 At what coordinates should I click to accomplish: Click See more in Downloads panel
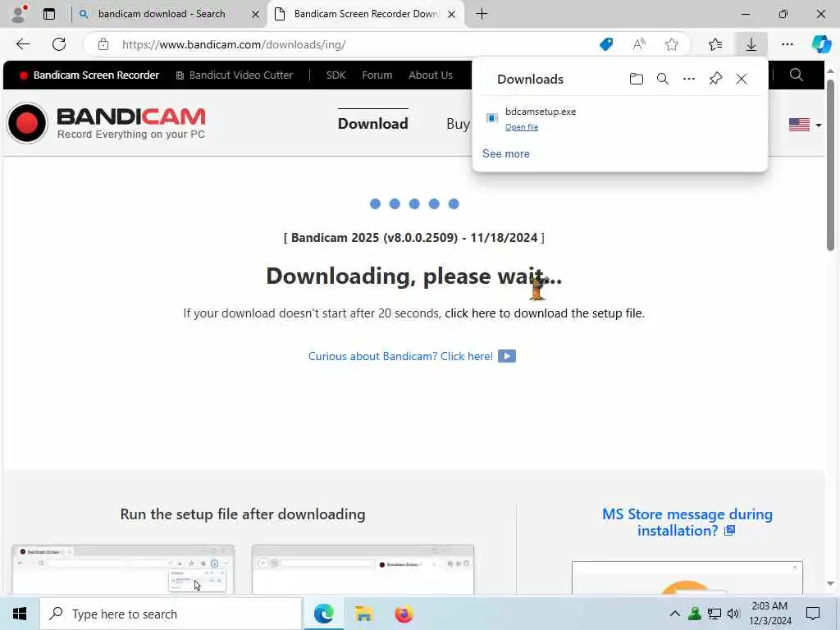[505, 153]
